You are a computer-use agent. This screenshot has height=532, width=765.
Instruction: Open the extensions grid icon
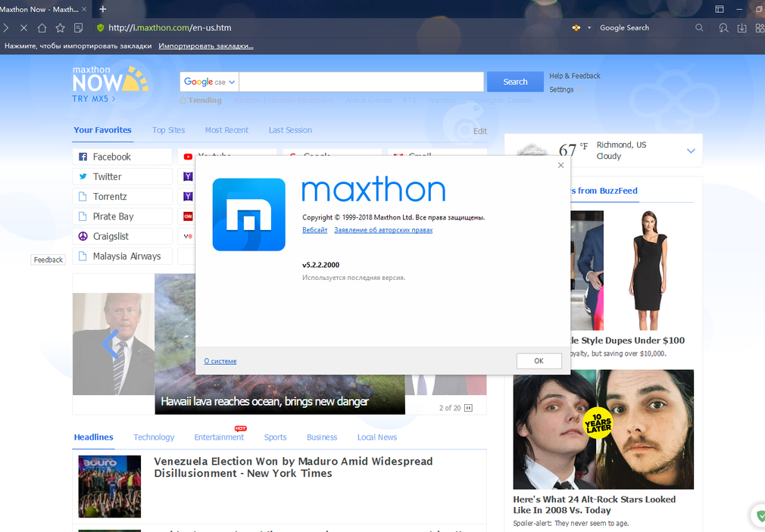pos(760,28)
